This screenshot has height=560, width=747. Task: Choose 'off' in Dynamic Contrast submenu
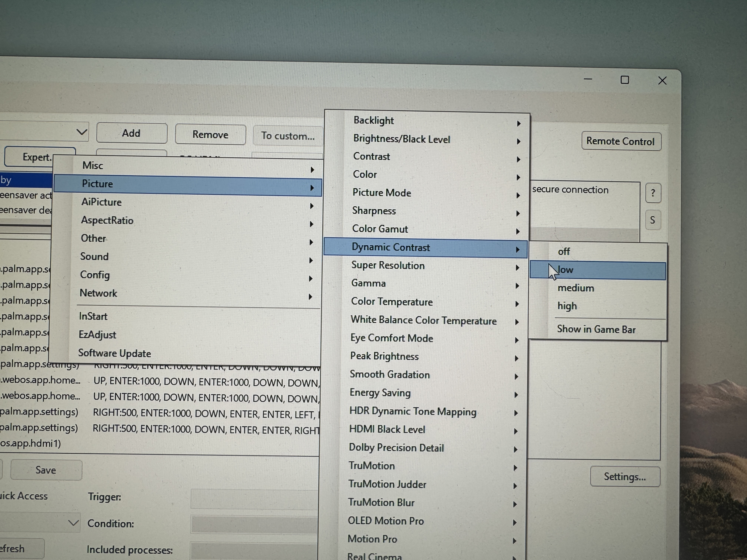[564, 251]
